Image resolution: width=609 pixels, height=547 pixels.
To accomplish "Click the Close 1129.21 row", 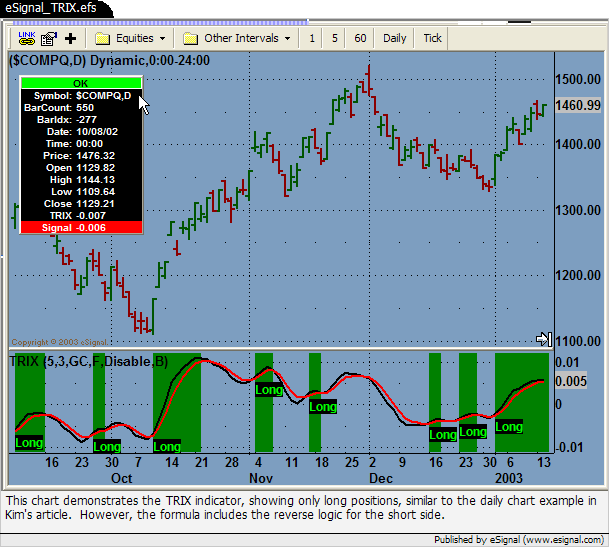I will tap(81, 204).
